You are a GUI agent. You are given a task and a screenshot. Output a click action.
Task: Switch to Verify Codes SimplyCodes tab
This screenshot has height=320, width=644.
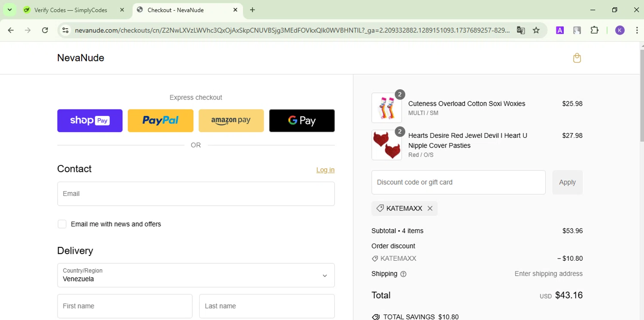[x=71, y=10]
